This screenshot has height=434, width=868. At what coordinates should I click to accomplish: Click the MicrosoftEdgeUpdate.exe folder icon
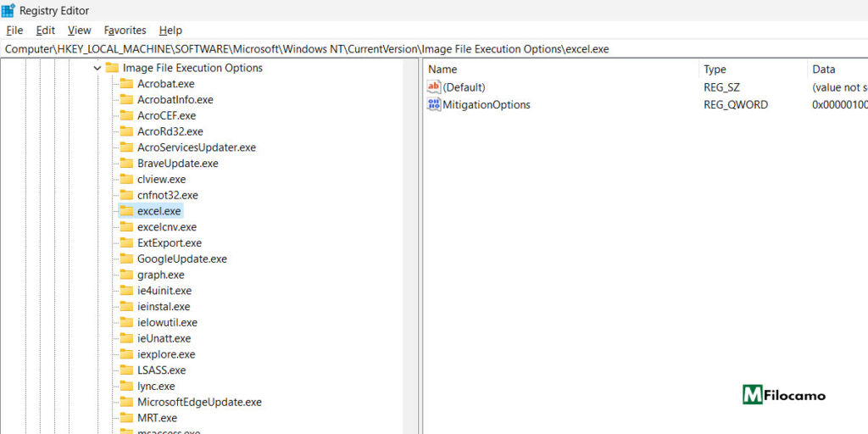click(x=127, y=402)
